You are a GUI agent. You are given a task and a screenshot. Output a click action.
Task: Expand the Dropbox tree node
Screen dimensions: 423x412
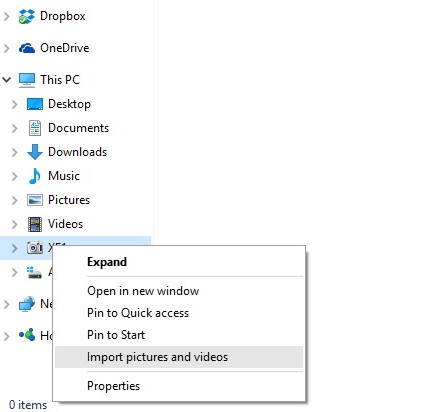point(7,16)
